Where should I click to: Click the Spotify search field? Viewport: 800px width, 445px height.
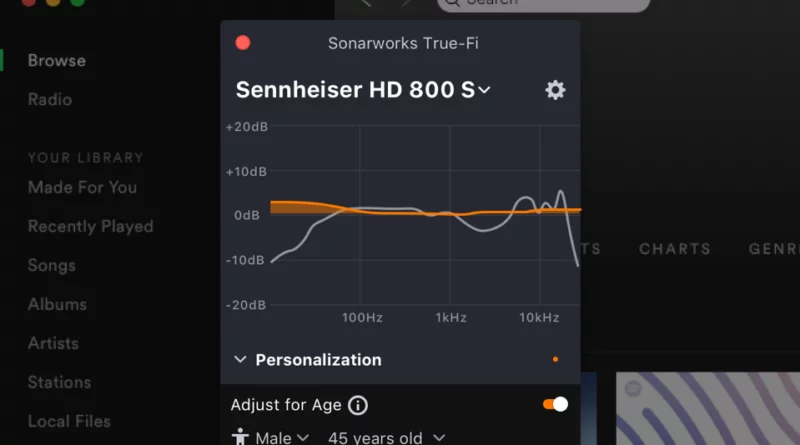click(x=543, y=4)
